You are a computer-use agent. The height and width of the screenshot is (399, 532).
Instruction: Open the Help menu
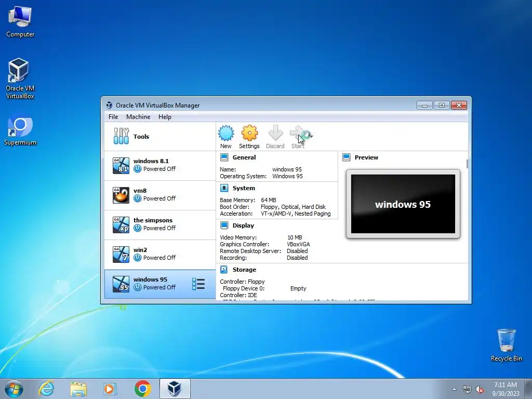[165, 117]
